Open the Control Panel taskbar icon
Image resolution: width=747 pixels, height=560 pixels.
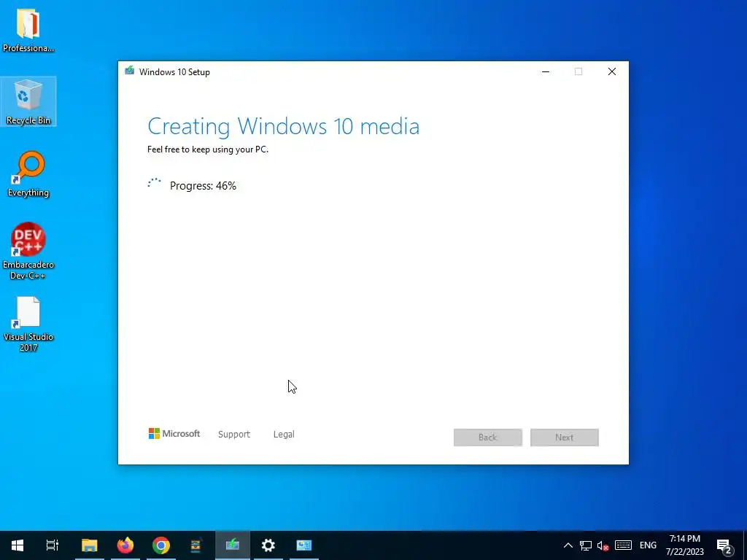point(304,545)
